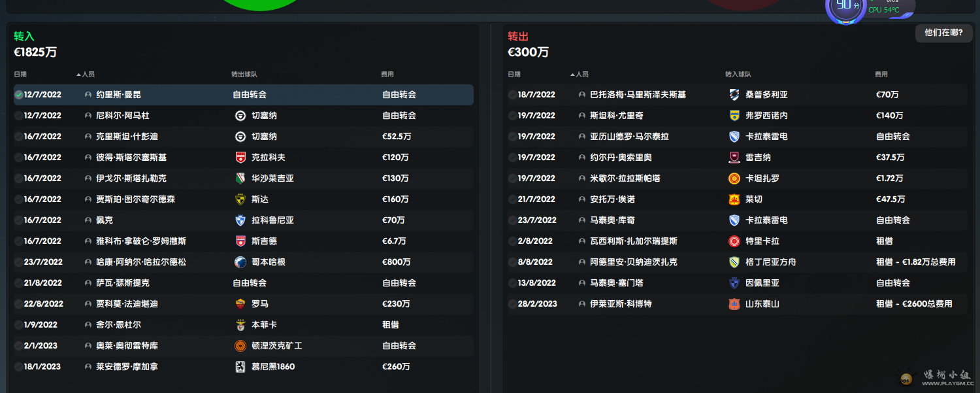Open player 哈康·阿纳尔·哈拉尔德松

[140, 262]
